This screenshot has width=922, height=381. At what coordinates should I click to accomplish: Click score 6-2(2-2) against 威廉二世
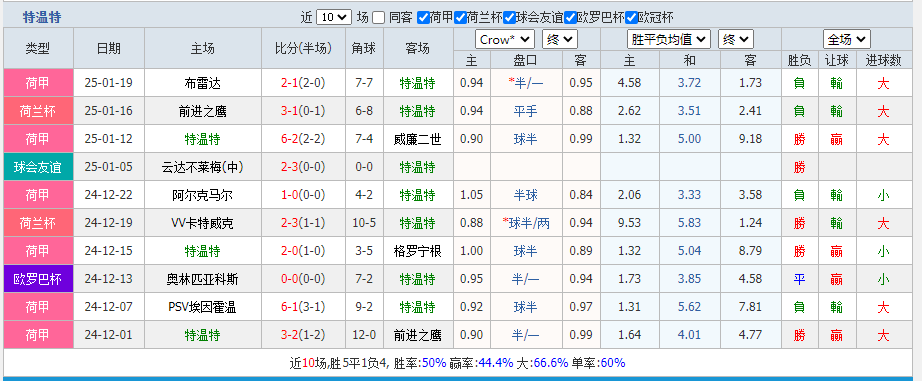tap(303, 139)
